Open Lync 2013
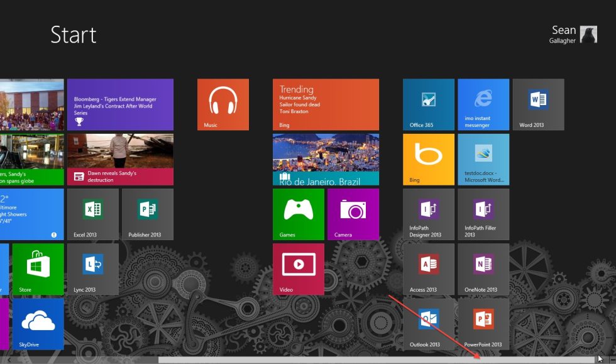The height and width of the screenshot is (364, 616). (x=92, y=268)
